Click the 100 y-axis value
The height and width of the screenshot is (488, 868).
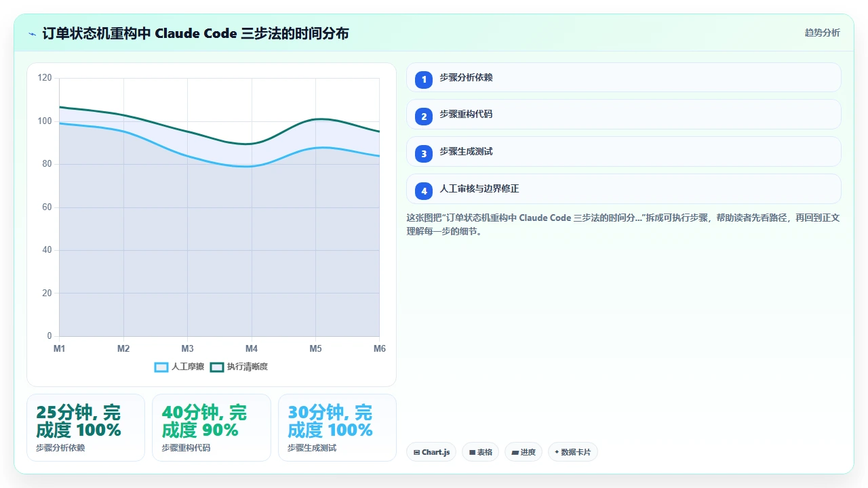click(45, 121)
